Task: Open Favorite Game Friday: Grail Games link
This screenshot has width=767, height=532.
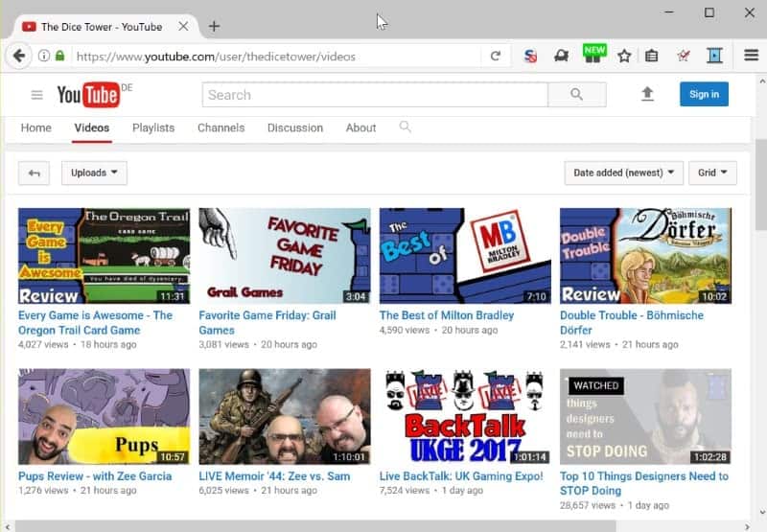Action: [267, 323]
